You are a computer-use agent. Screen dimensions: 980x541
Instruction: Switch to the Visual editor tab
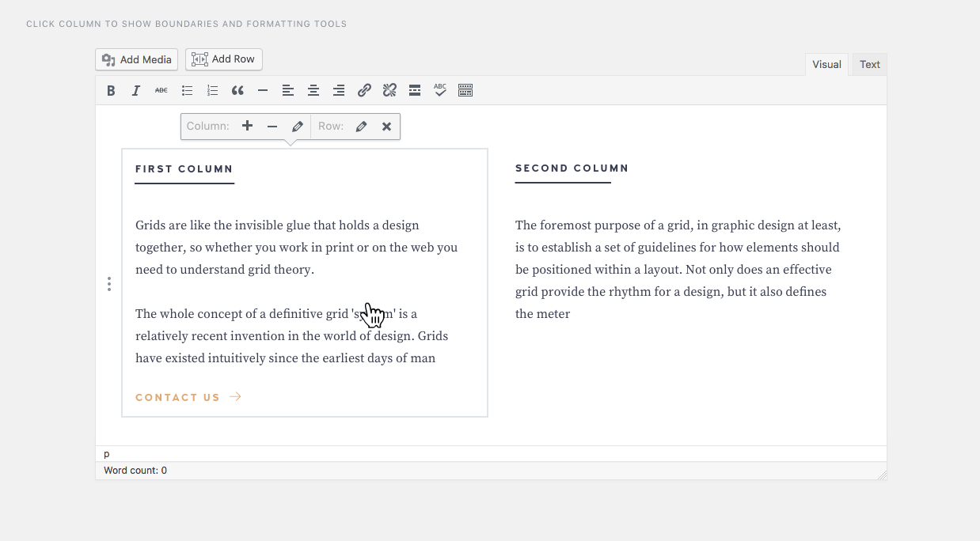coord(826,65)
